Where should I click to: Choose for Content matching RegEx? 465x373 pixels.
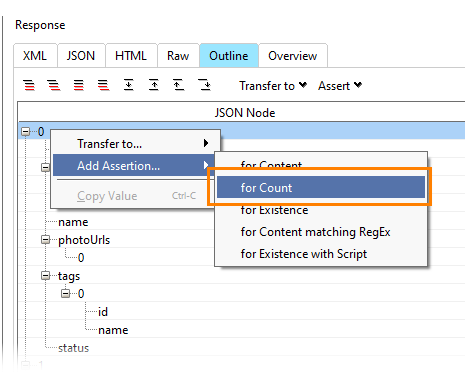tap(316, 232)
